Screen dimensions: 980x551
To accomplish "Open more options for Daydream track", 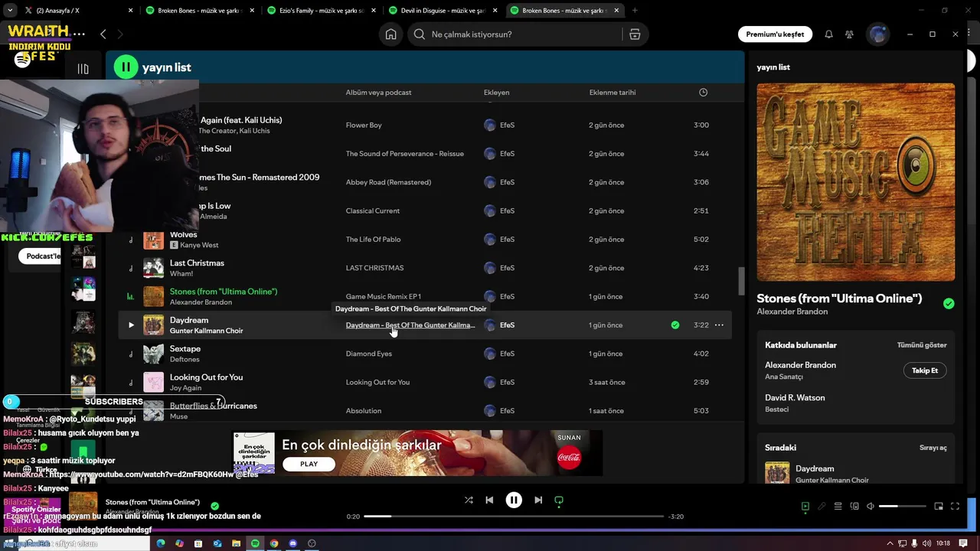I will (x=719, y=325).
